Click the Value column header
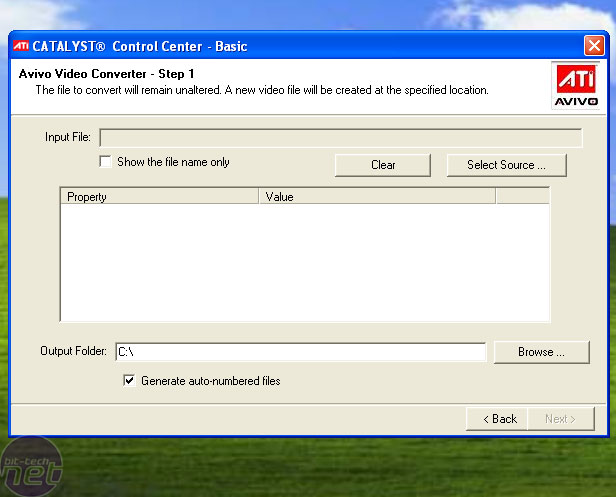The image size is (616, 497). pyautogui.click(x=377, y=196)
